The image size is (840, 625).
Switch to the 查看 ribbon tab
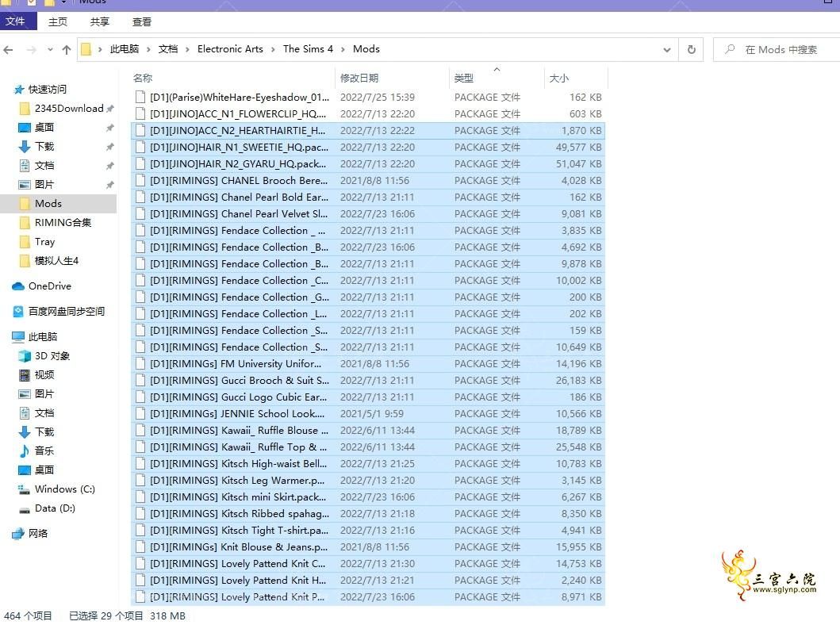tap(142, 22)
